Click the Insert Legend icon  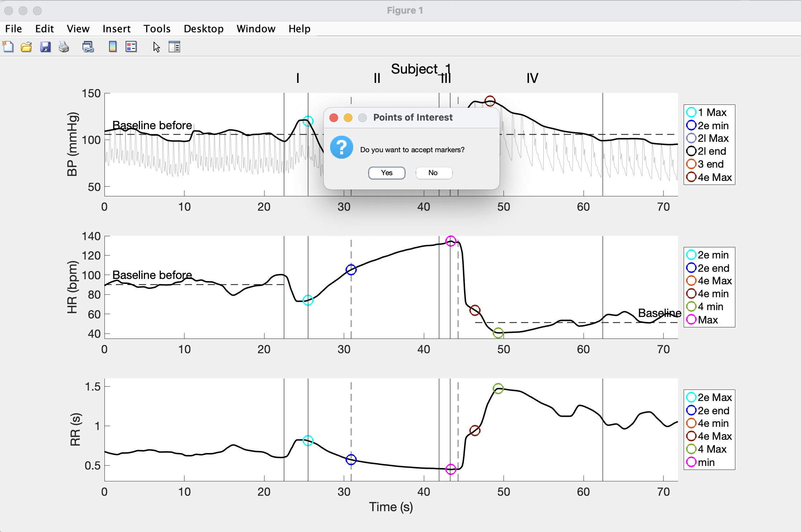pos(131,47)
